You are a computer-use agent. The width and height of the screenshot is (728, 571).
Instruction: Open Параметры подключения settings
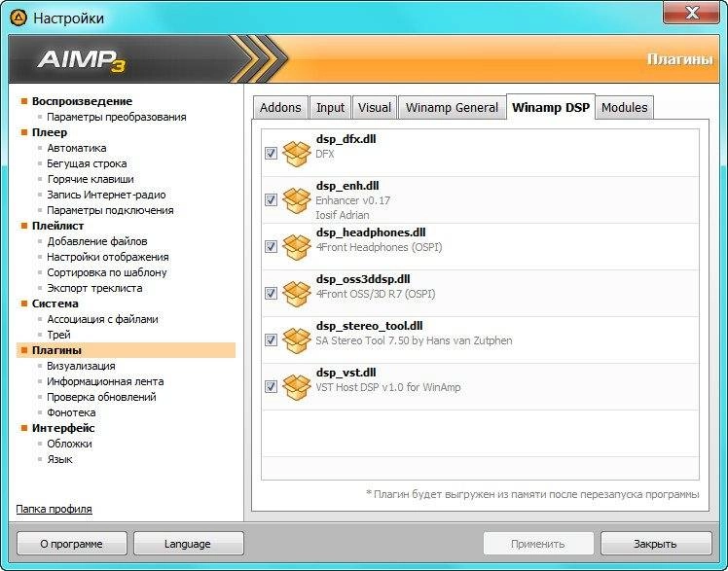pos(111,210)
